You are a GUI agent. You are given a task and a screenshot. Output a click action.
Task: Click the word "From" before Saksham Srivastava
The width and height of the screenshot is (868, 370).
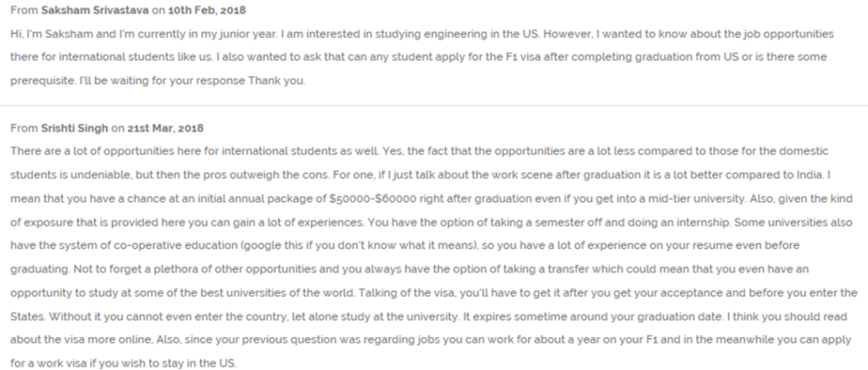24,10
